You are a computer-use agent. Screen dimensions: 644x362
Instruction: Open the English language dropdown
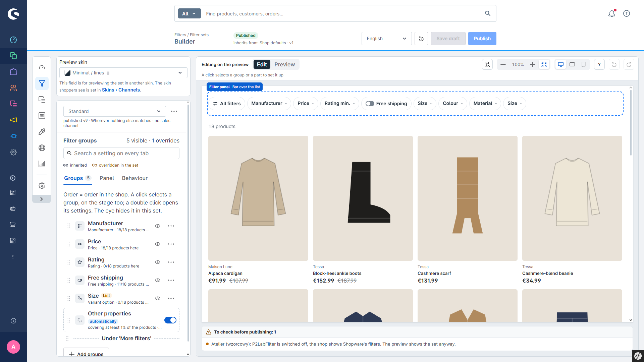387,39
